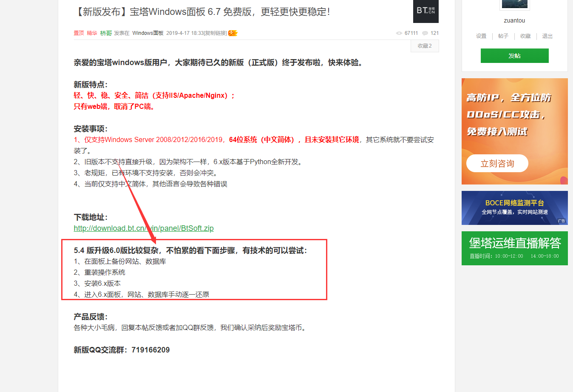This screenshot has height=392, width=573.
Task: Click the 收藏2 favorite button
Action: (425, 46)
